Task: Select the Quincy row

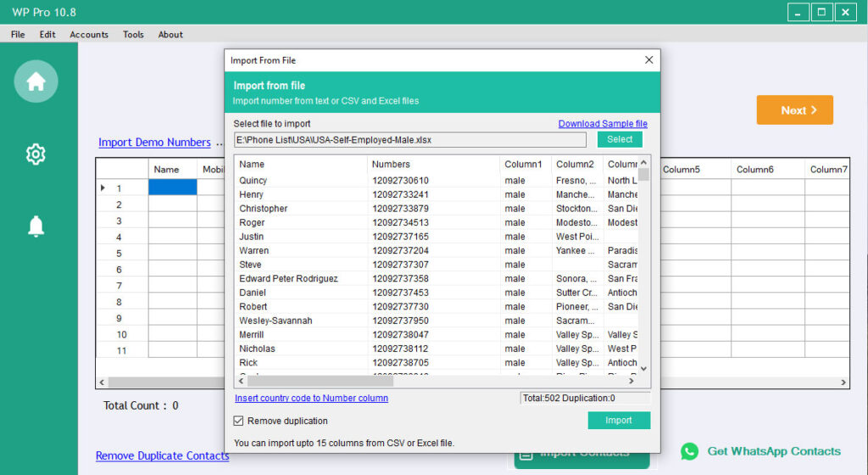Action: point(437,181)
